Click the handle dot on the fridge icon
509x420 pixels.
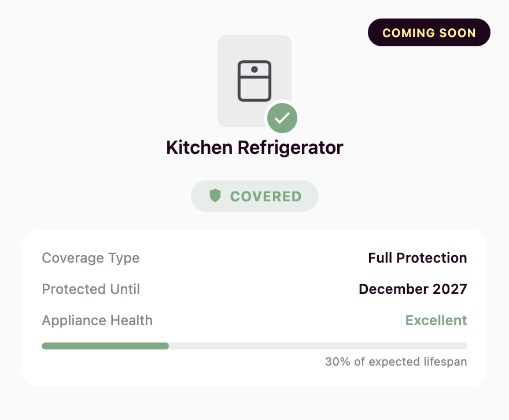[x=254, y=69]
